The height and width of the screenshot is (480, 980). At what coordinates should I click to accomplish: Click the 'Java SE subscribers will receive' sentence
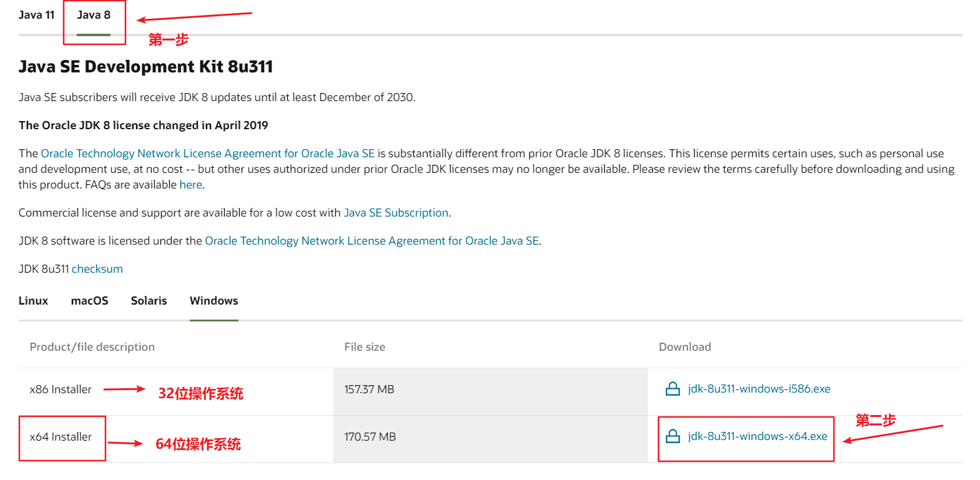217,97
